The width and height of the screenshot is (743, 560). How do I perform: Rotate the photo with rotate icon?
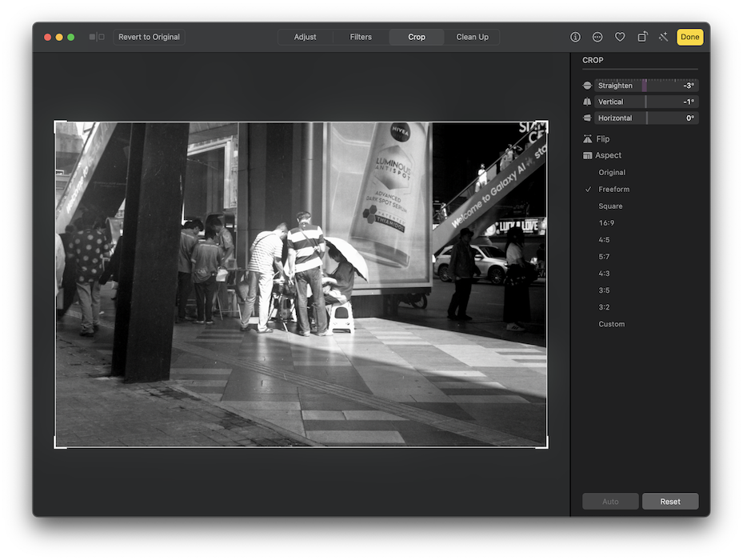[642, 37]
